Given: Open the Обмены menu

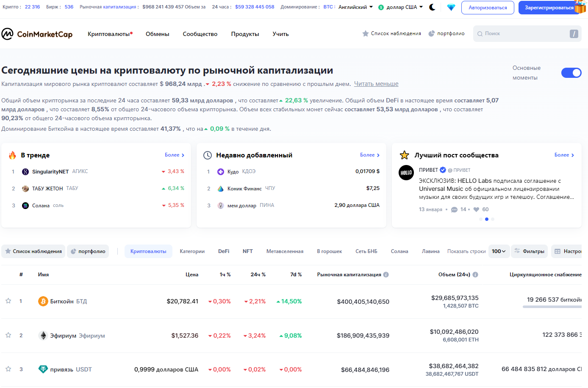Looking at the screenshot, I should 157,34.
